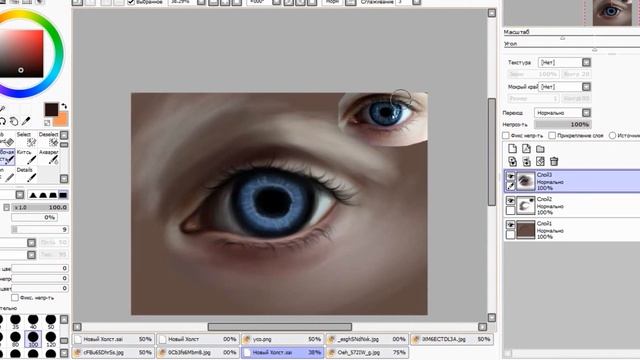Hide layer Слой1 with eye toggle
This screenshot has height=360, width=640.
click(x=510, y=225)
